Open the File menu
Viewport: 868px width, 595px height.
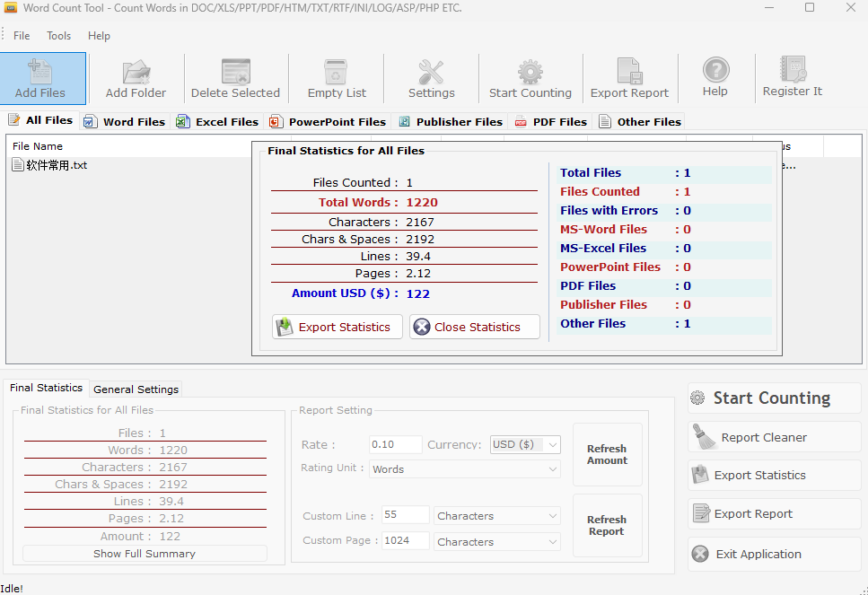[x=22, y=35]
